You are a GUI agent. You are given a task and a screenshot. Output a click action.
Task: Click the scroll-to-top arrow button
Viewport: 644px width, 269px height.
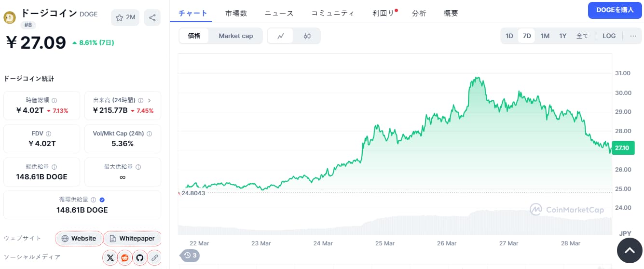[630, 251]
